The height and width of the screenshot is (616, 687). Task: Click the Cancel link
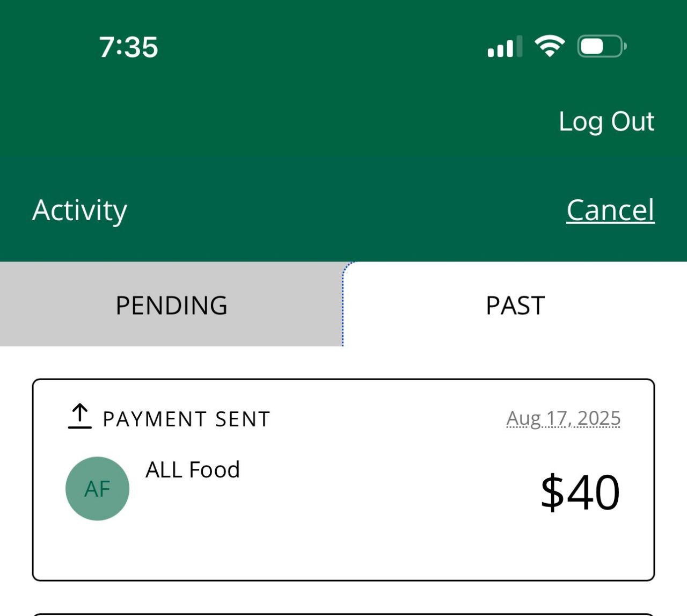tap(610, 210)
